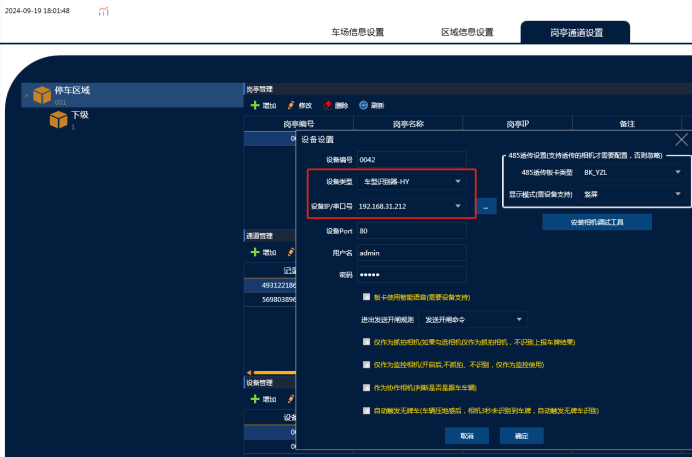Select the 停车区域 001 tree node
Image resolution: width=692 pixels, height=457 pixels.
point(132,95)
